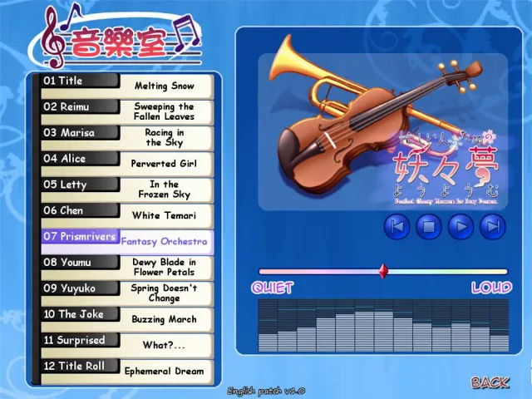Click song name Fantasy Orchestra
Viewport: 532px width, 399px height.
coord(165,242)
